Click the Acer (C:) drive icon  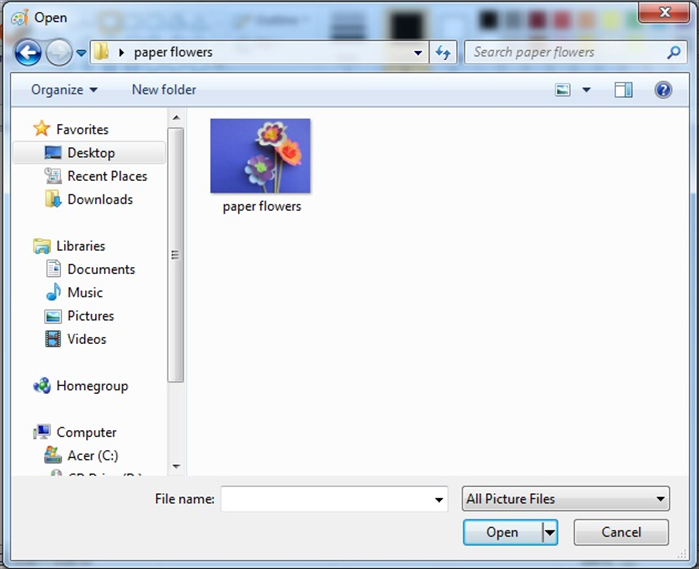[53, 455]
